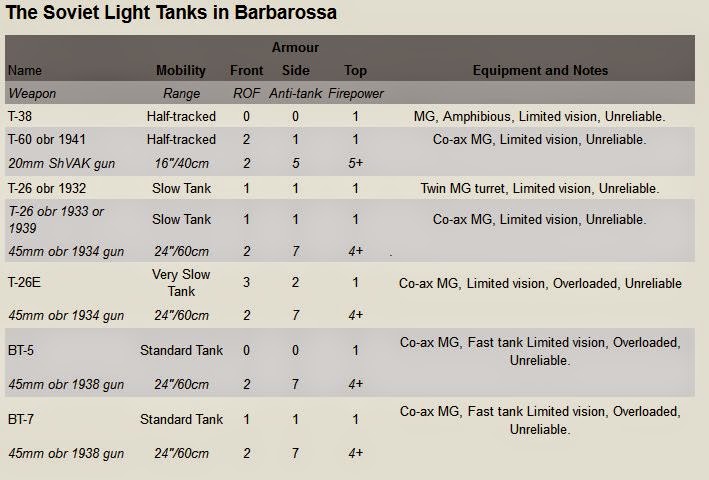Screen dimensions: 709x480
Task: Select the Equipment and Notes header
Action: click(x=540, y=71)
